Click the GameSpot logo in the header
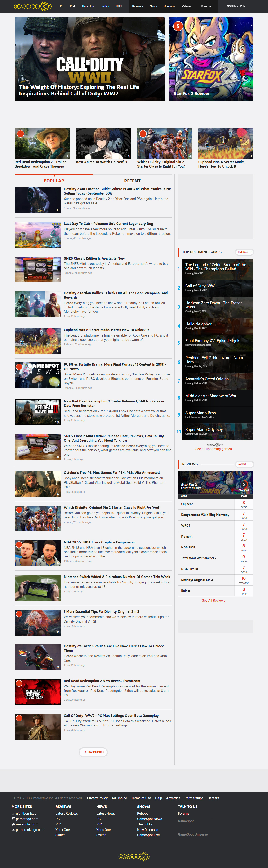 [x=33, y=6]
